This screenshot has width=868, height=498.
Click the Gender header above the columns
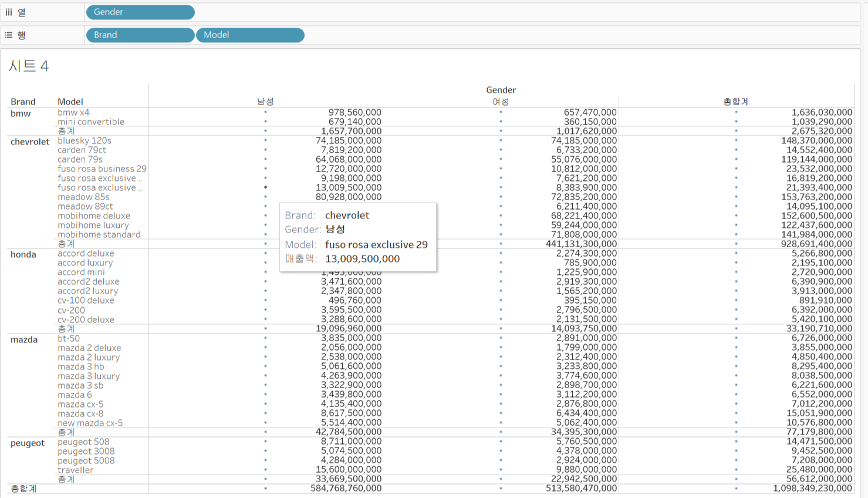pyautogui.click(x=501, y=90)
